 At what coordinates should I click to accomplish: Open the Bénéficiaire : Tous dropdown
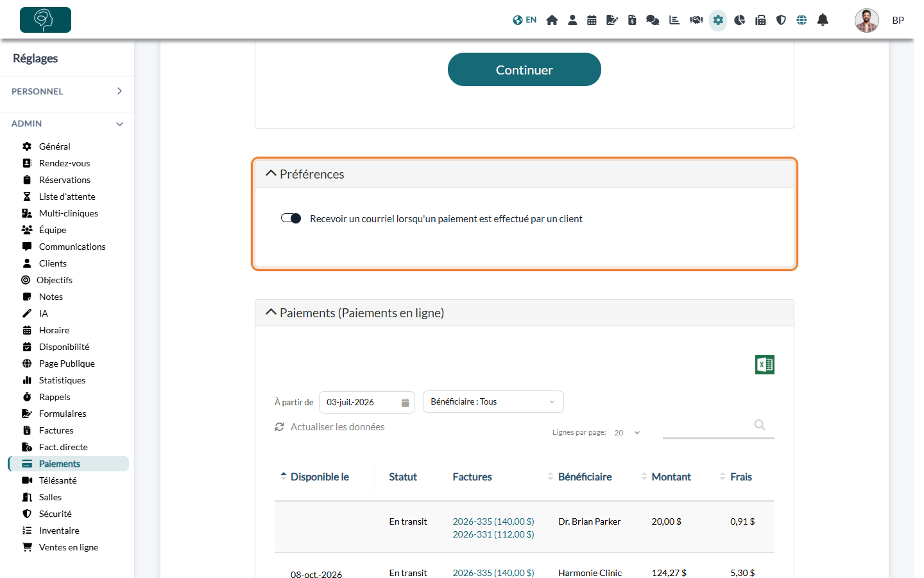[x=493, y=401]
